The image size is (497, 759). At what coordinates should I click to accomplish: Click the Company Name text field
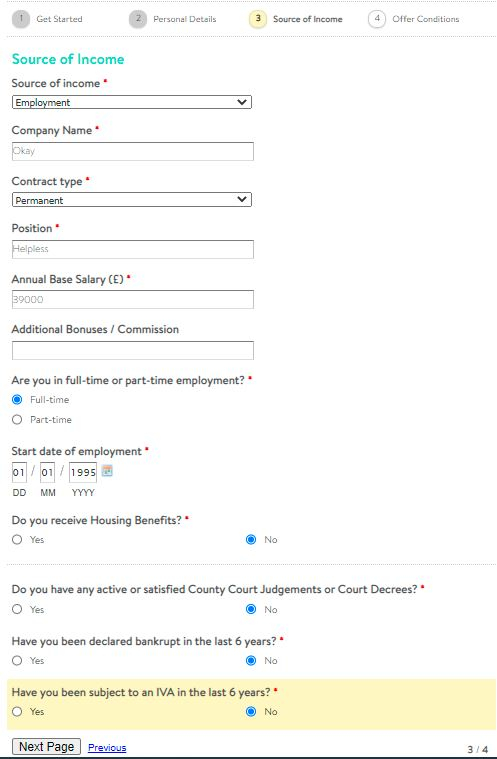(133, 152)
